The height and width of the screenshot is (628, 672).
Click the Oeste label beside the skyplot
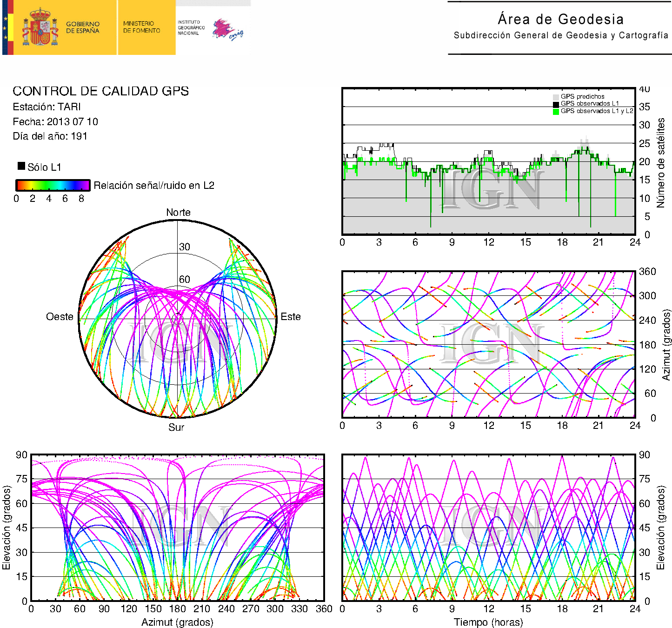(60, 317)
